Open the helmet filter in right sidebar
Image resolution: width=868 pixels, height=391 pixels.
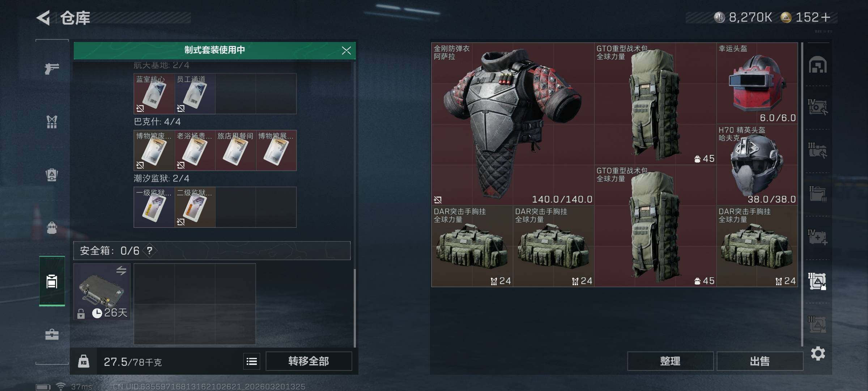tap(818, 65)
